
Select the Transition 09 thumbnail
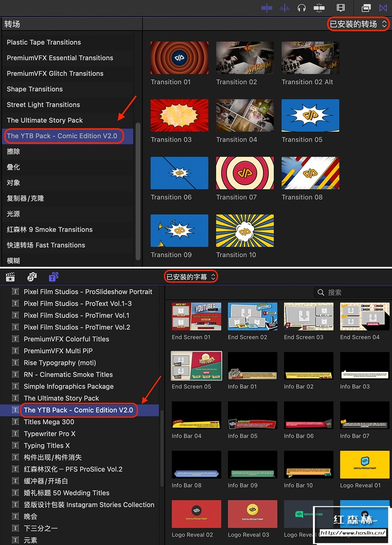point(179,231)
